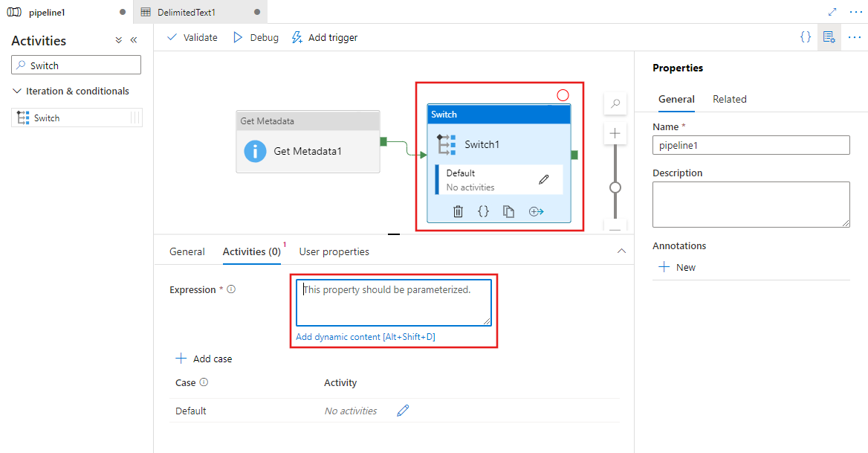Collapse the Activities sidebar with double chevron
This screenshot has width=868, height=453.
pos(134,40)
